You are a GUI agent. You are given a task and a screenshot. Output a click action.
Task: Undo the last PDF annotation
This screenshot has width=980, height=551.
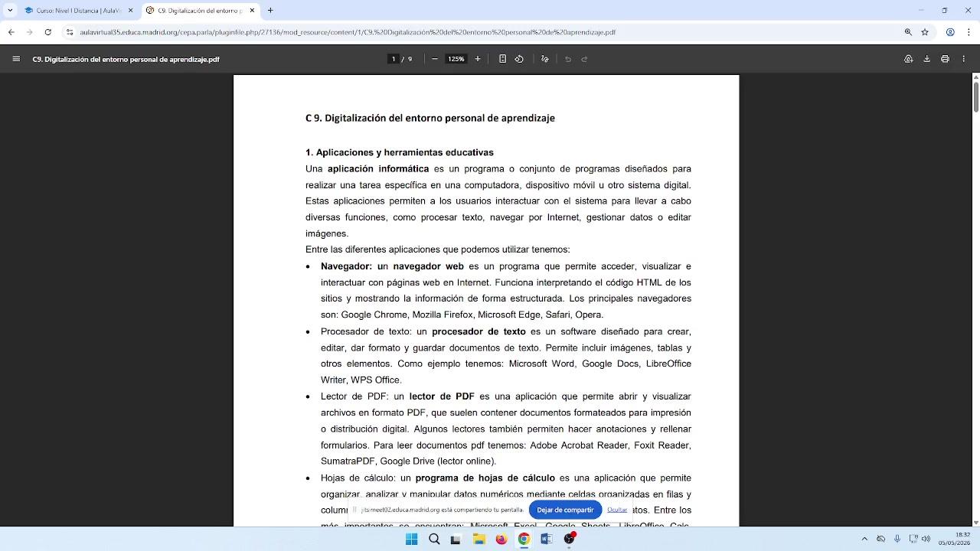click(x=568, y=59)
